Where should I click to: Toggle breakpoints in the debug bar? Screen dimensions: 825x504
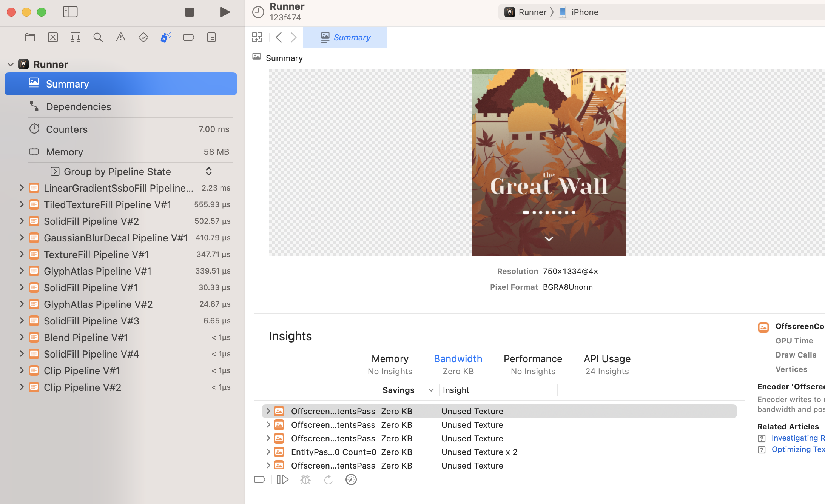(260, 479)
